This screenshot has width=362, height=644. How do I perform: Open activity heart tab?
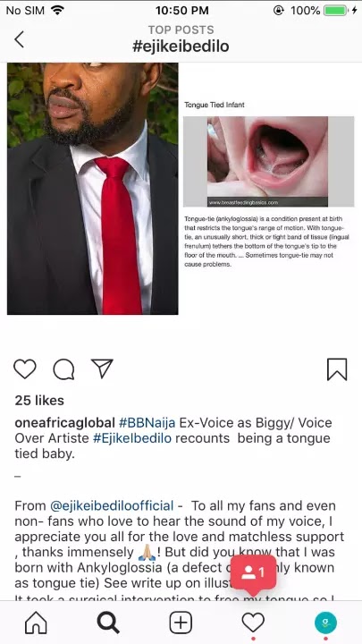pyautogui.click(x=253, y=623)
